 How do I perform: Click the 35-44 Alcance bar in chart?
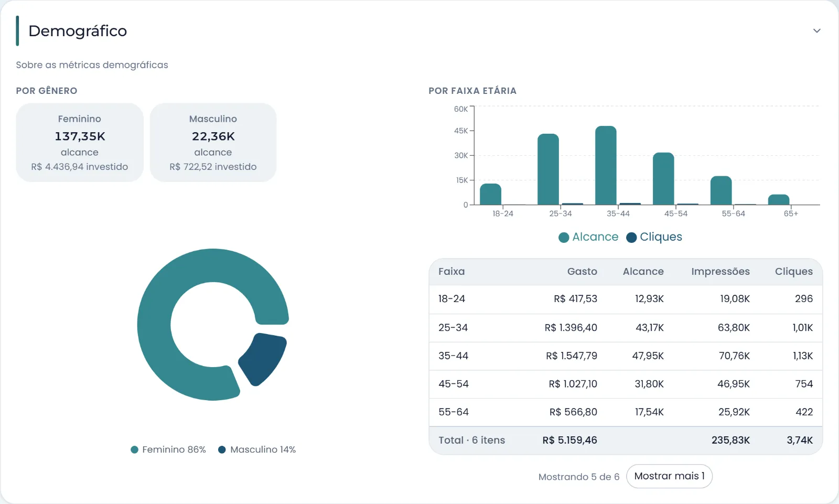tap(606, 165)
